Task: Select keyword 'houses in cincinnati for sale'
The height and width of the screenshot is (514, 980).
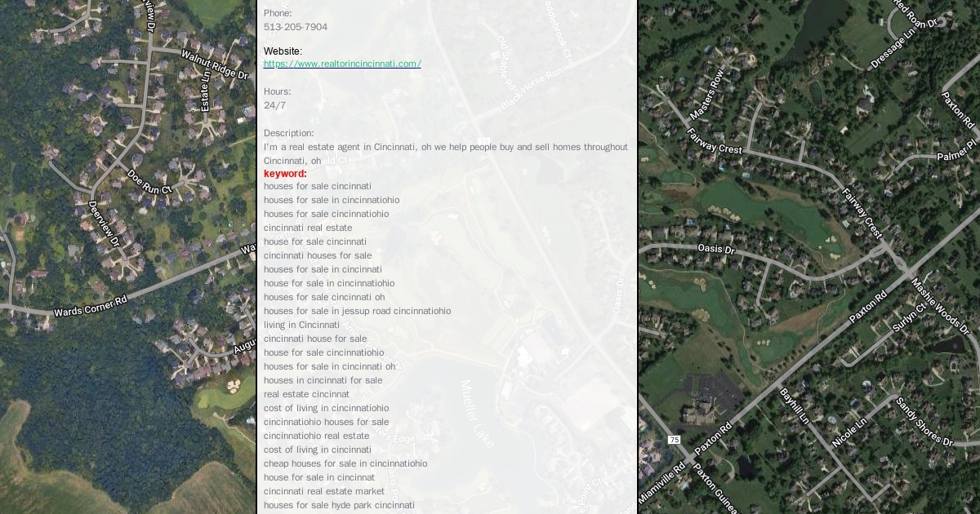Action: (x=323, y=380)
